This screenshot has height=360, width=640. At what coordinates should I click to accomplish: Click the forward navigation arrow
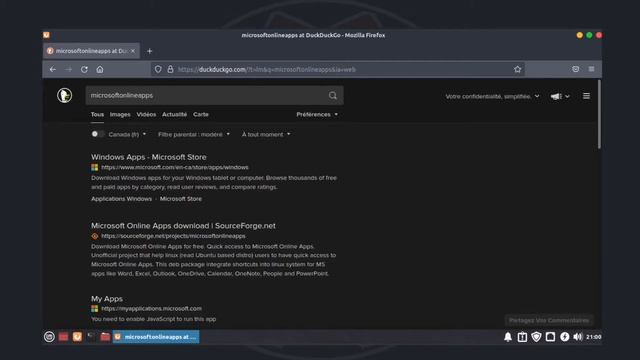click(68, 69)
